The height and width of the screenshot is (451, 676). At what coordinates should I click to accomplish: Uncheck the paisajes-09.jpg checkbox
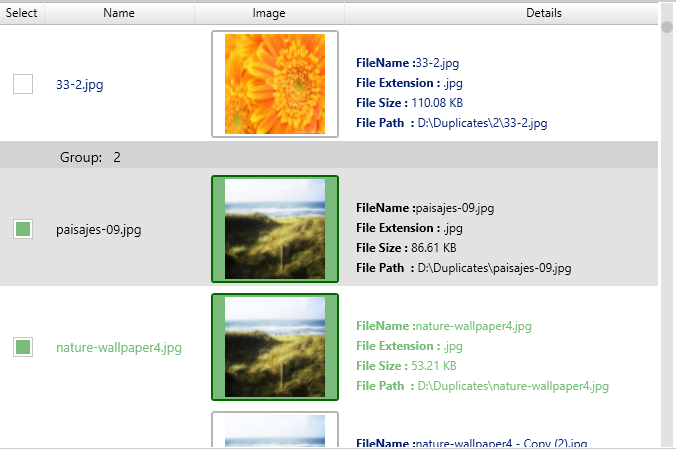(x=23, y=230)
